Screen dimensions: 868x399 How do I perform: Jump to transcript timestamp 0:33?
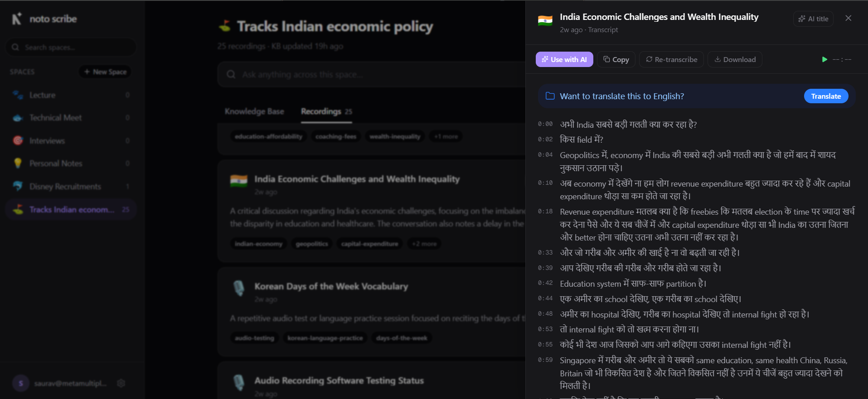coord(545,253)
